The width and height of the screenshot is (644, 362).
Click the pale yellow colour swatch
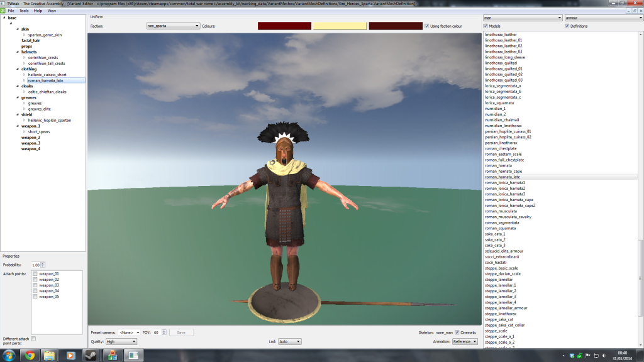click(340, 26)
